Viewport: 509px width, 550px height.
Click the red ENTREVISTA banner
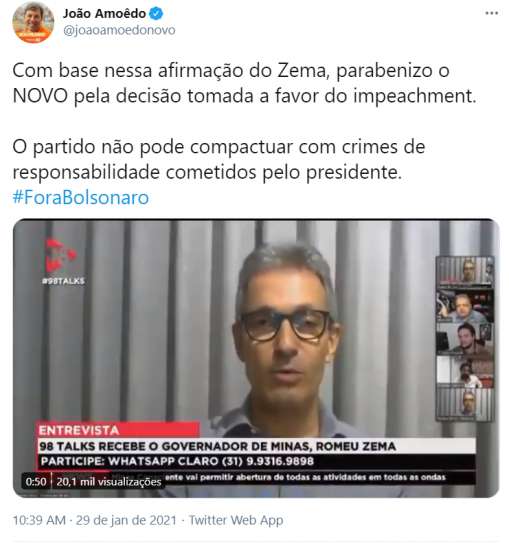(118, 430)
